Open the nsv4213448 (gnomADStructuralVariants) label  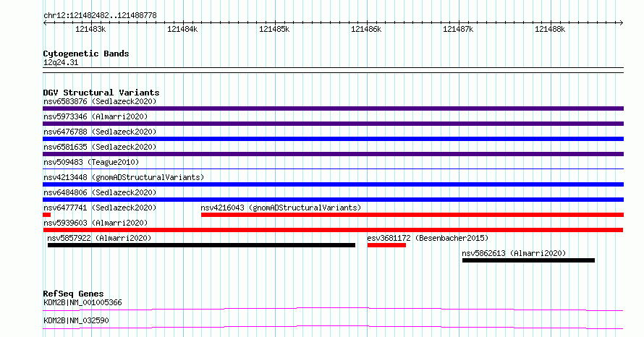click(124, 177)
